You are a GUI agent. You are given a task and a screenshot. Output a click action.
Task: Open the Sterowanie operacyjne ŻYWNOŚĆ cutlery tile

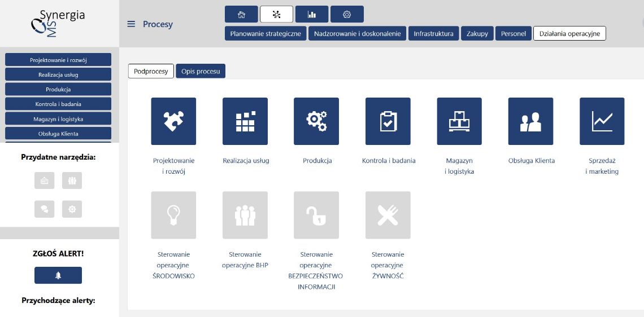click(388, 215)
